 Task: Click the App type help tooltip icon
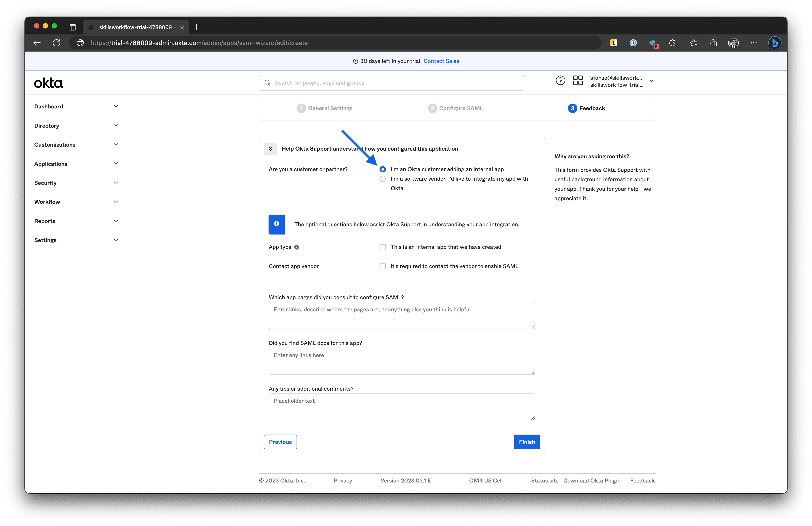point(297,247)
